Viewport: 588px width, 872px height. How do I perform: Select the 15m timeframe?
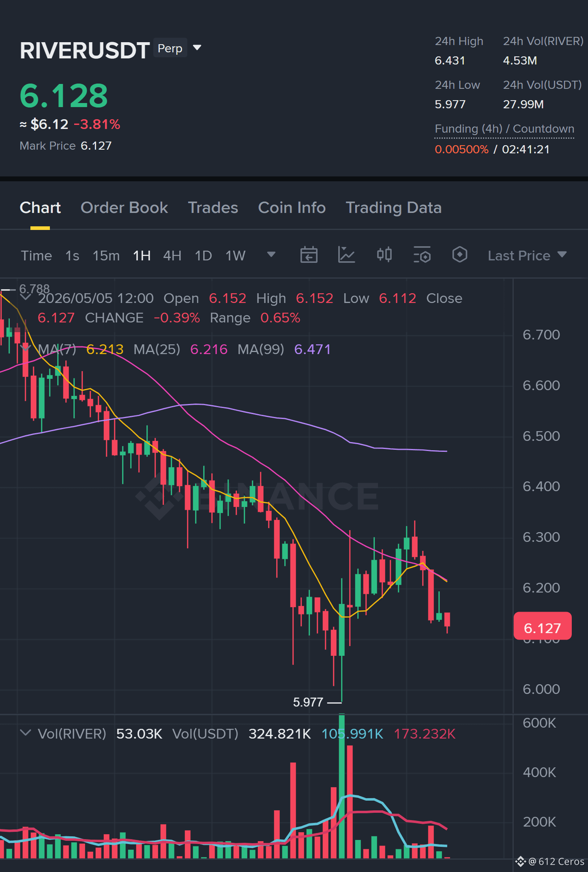click(x=106, y=256)
